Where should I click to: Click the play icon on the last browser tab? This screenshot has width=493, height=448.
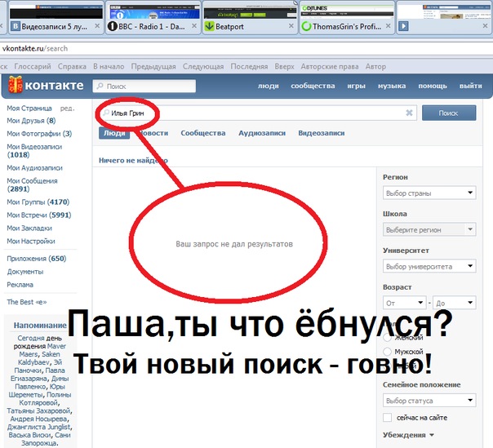(403, 26)
